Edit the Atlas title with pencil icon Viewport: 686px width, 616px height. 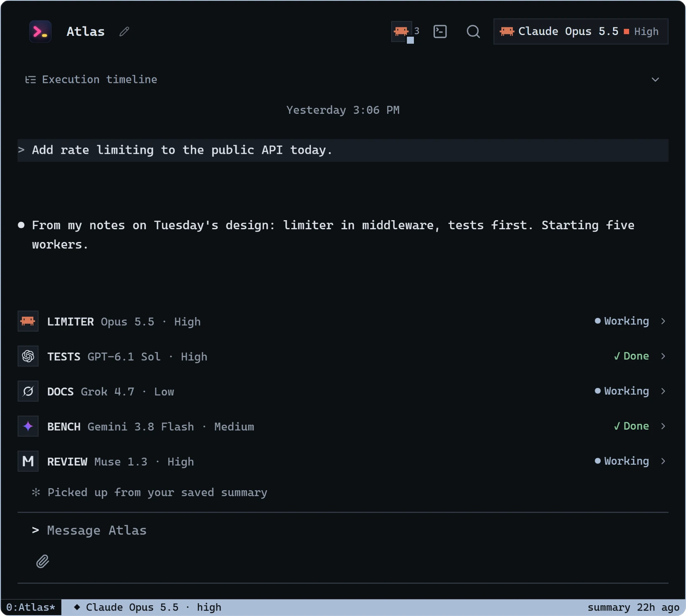124,31
